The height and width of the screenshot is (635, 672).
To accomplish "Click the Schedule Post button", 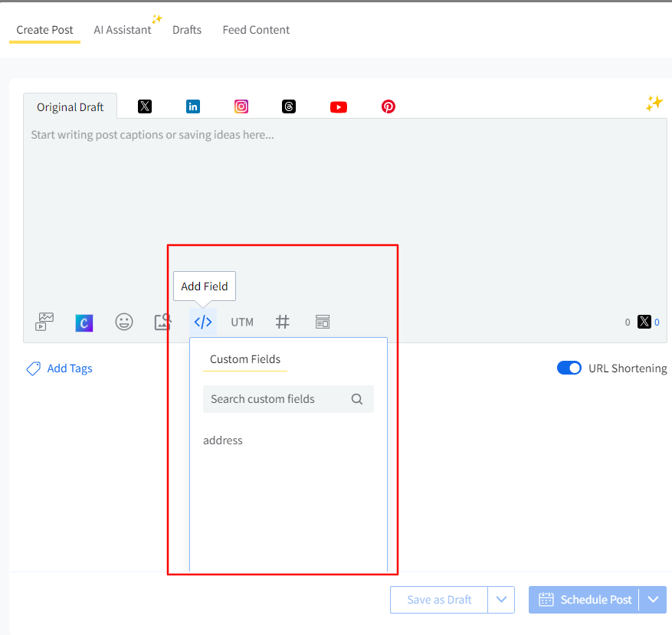I will pyautogui.click(x=585, y=600).
